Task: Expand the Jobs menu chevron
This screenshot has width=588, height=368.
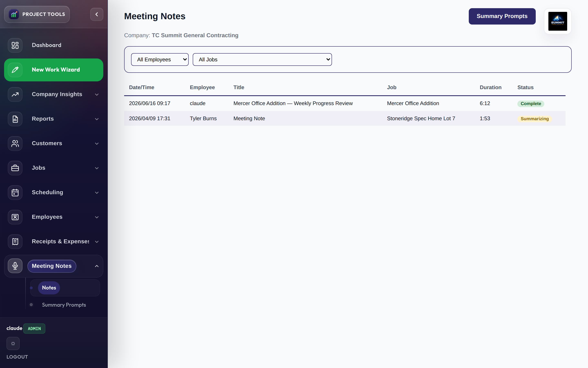Action: pos(97,168)
